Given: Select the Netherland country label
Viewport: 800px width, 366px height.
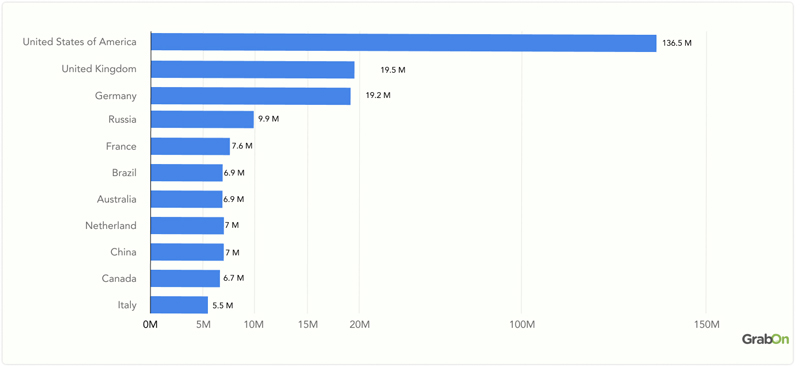Looking at the screenshot, I should tap(111, 225).
